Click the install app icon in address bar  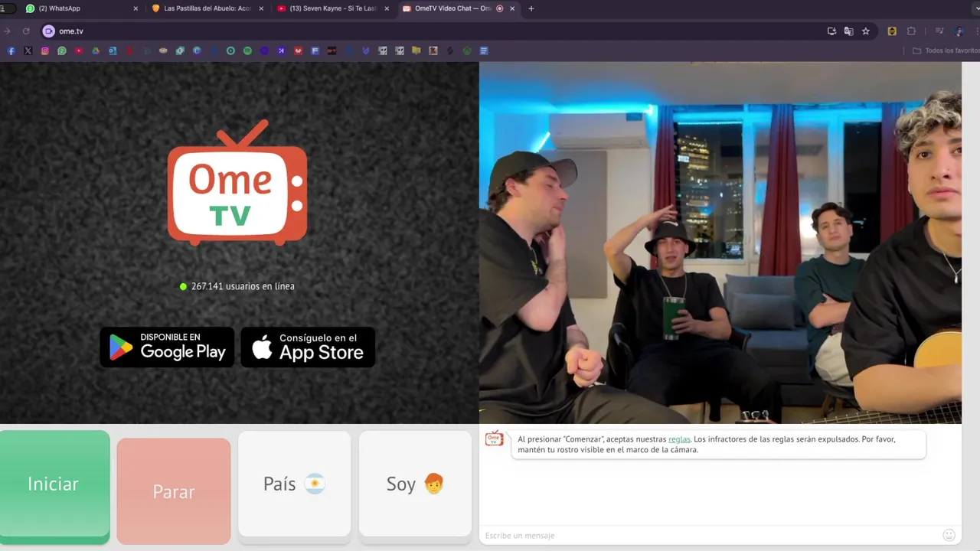click(x=831, y=31)
